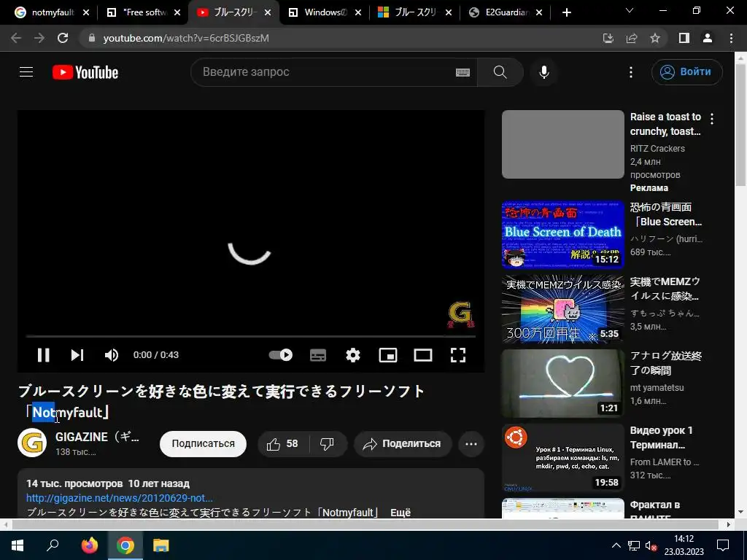Enter fullscreen mode
The width and height of the screenshot is (747, 560).
coord(458,355)
